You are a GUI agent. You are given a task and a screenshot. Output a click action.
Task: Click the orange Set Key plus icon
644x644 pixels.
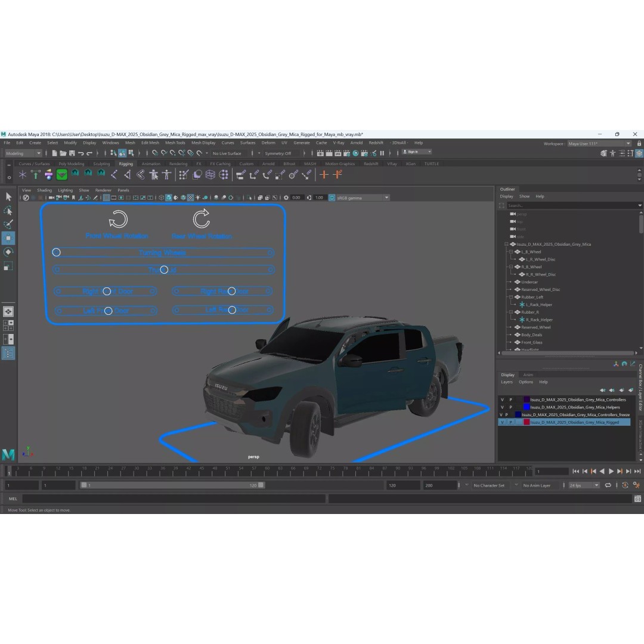[324, 175]
